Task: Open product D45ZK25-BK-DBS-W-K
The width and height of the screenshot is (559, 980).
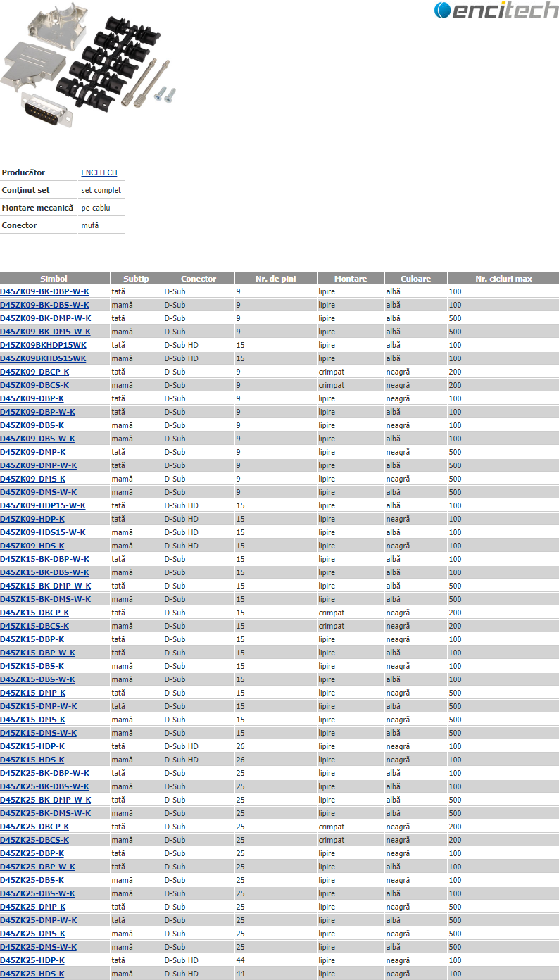Action: pos(45,786)
